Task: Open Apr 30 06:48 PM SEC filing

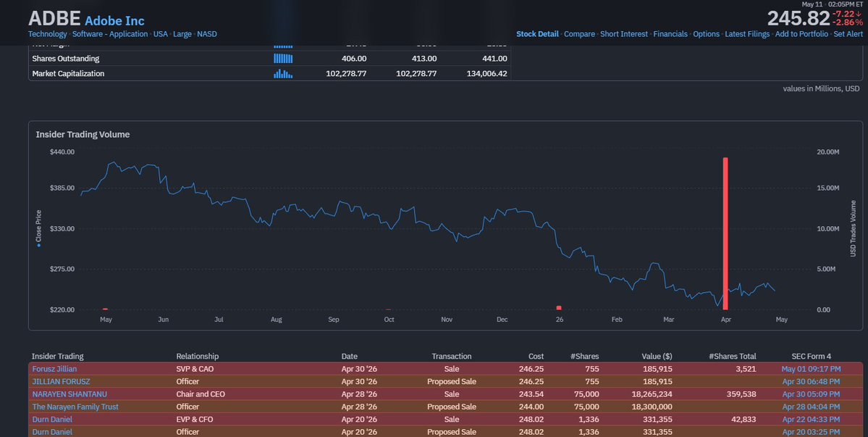Action: tap(811, 382)
